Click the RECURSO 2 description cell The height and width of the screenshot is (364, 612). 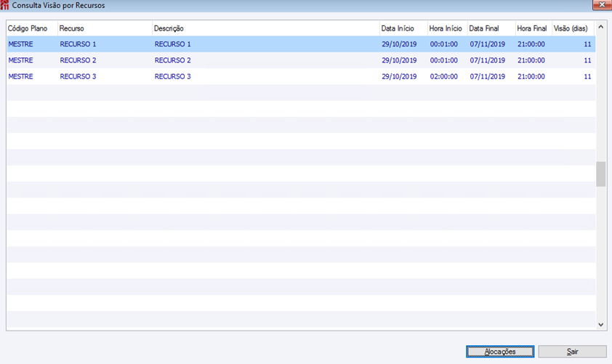173,60
